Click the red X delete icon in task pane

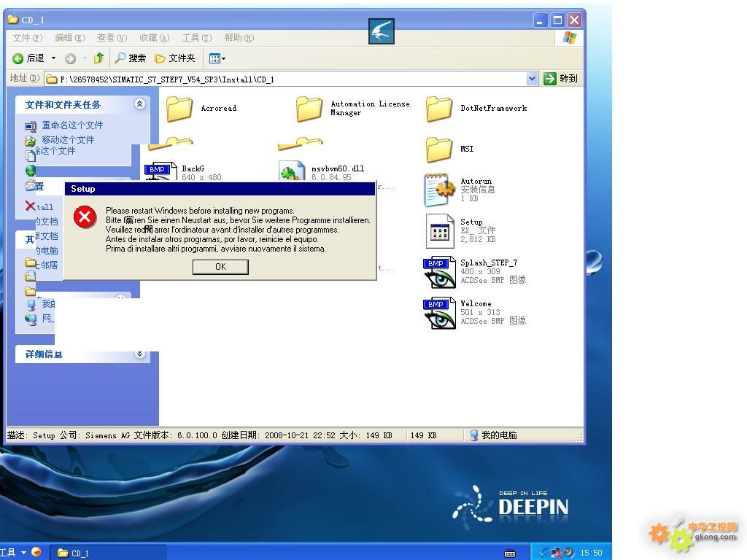coord(30,206)
